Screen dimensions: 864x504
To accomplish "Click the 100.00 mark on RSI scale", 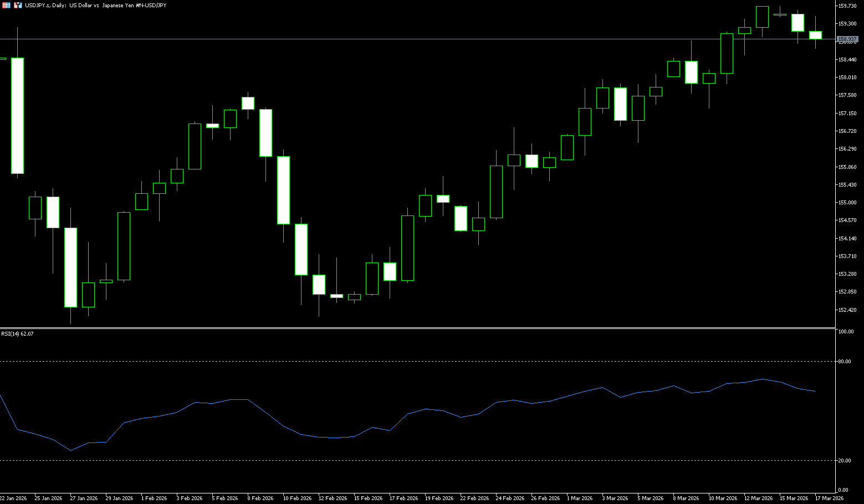I will coord(846,332).
